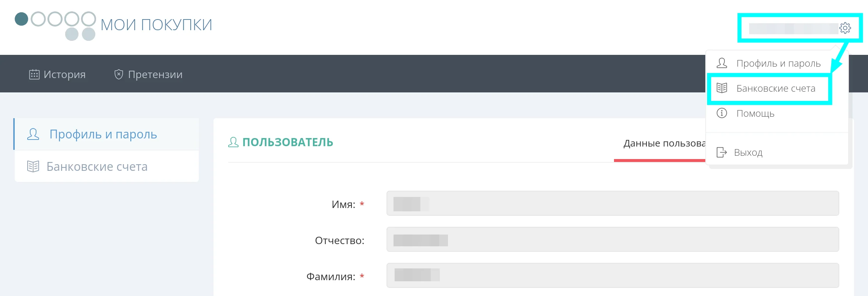868x296 pixels.
Task: Select the person icon next to Профиль и пароль
Action: (x=33, y=134)
